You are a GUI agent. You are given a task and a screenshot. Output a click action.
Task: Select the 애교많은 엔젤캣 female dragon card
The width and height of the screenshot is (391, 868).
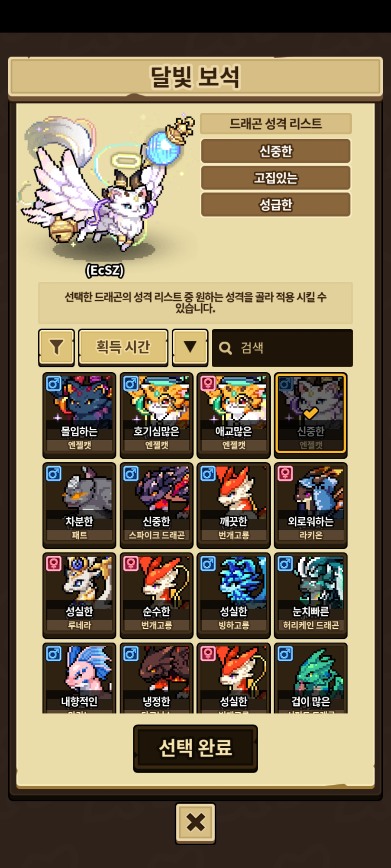click(234, 415)
